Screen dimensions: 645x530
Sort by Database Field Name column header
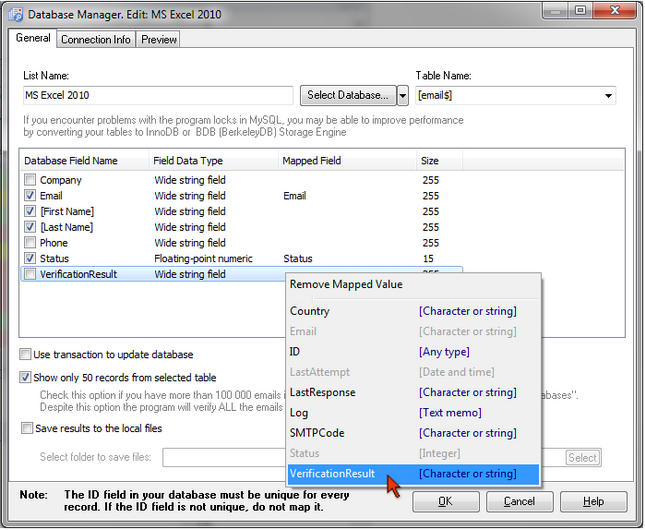pos(84,160)
